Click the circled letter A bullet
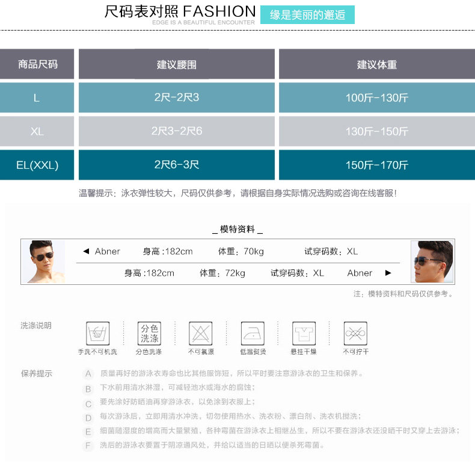The image size is (475, 476). [x=88, y=373]
